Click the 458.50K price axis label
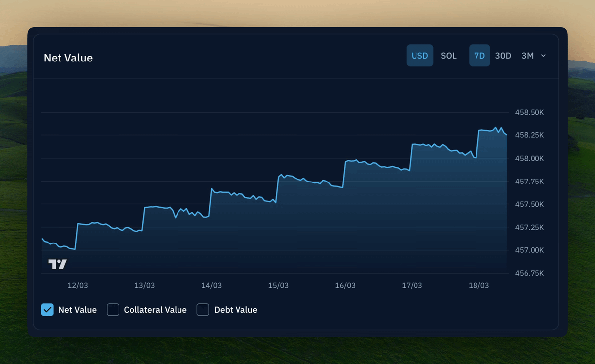595x364 pixels. coord(530,112)
